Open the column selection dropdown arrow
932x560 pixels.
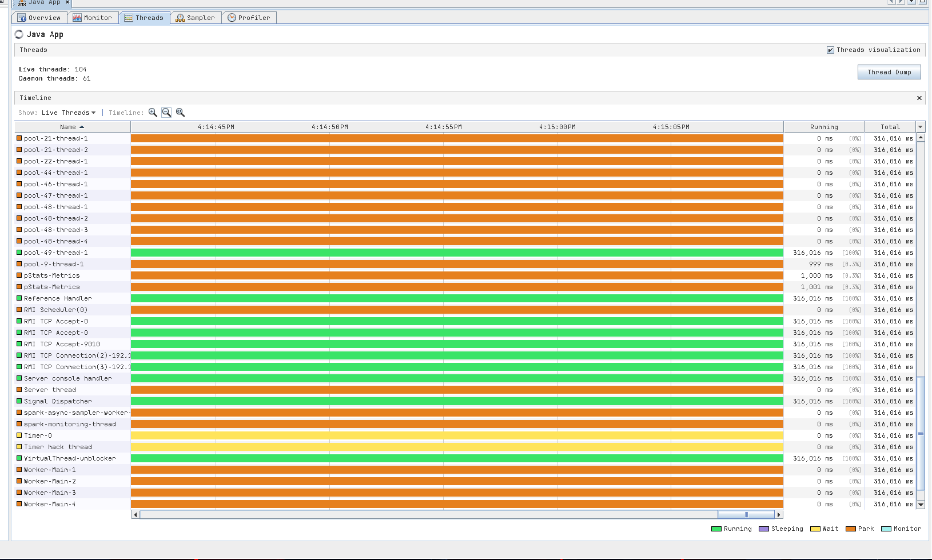tap(920, 127)
